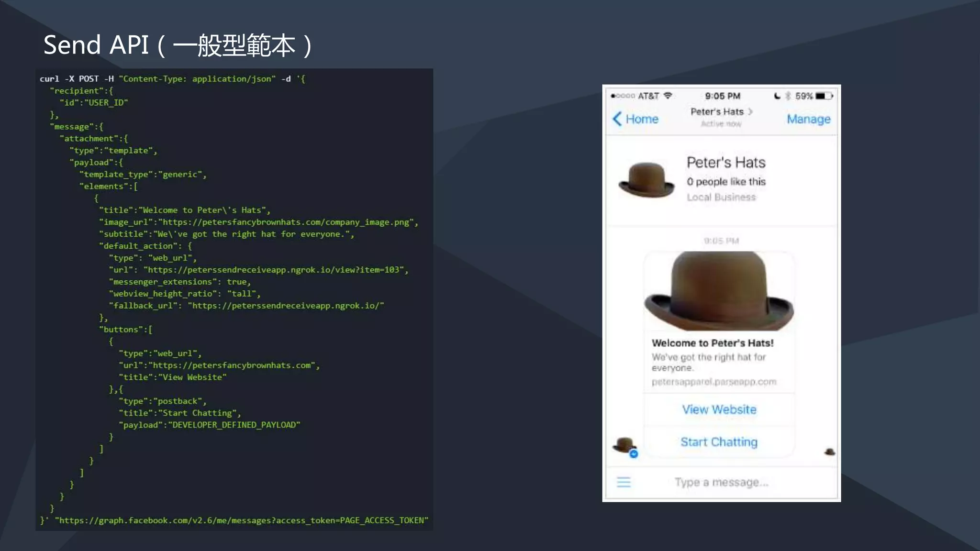Click the subtitle 'We've got the right hat'
The width and height of the screenshot is (980, 551).
point(709,363)
